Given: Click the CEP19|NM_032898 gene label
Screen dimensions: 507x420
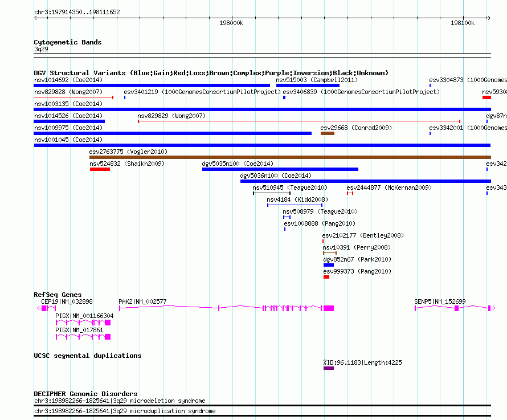Looking at the screenshot, I should tap(67, 301).
